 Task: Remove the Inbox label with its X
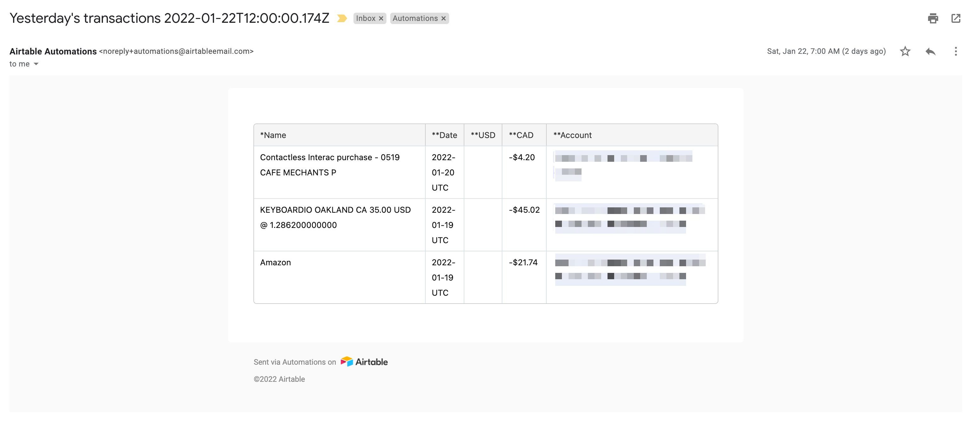coord(381,18)
